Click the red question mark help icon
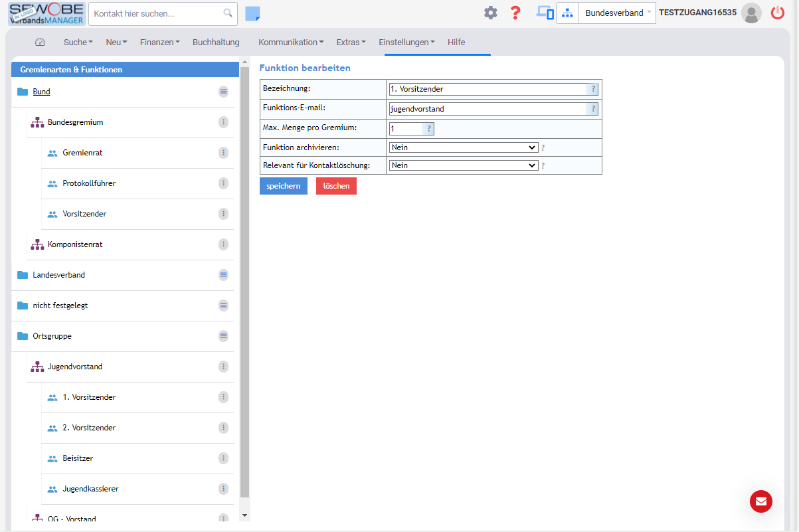The image size is (799, 532). tap(515, 13)
